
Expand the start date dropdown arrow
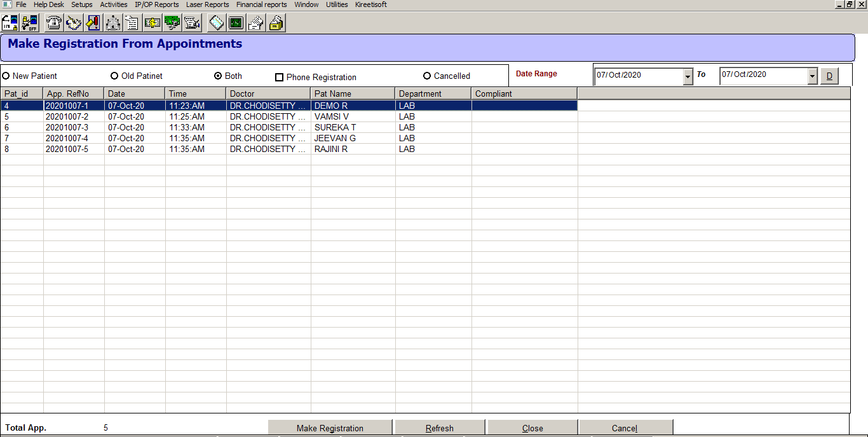click(688, 77)
